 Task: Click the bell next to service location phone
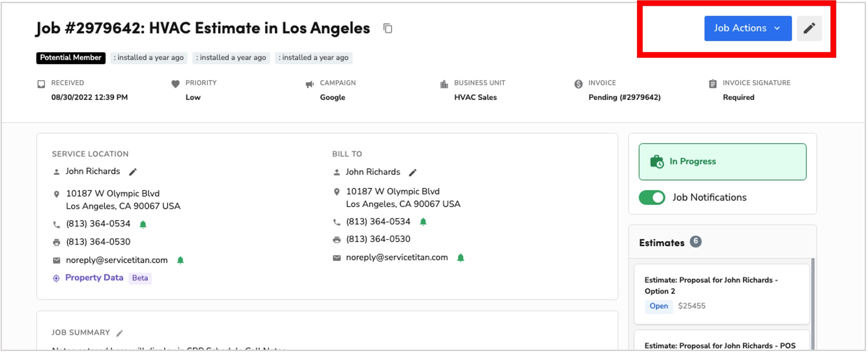click(143, 224)
